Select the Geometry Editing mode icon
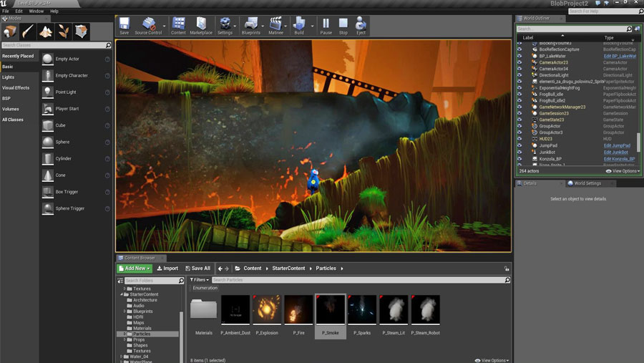This screenshot has width=644, height=363. (82, 32)
